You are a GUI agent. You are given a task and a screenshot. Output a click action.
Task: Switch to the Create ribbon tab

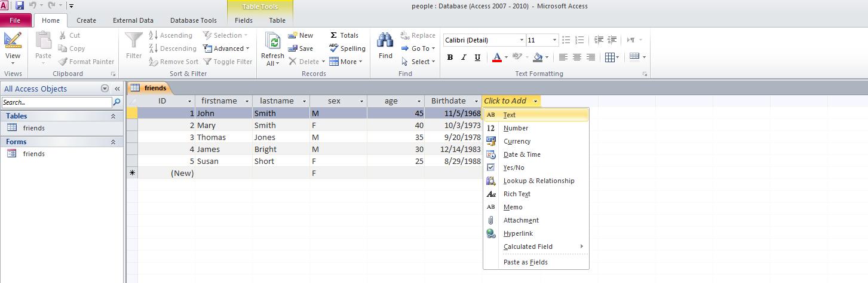(86, 20)
